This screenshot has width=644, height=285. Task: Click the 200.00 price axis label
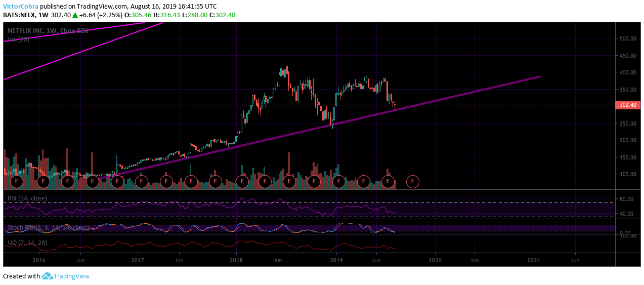pos(629,140)
